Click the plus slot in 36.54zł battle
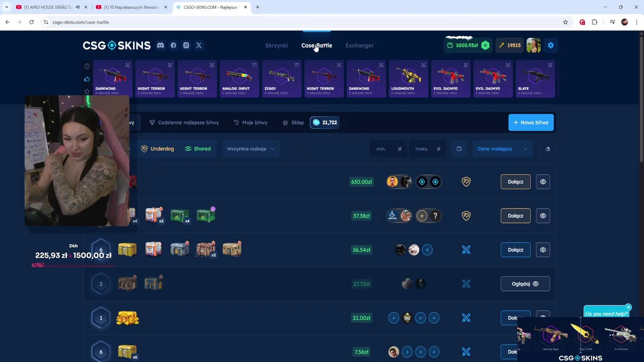Screen dimensions: 644x362 (427, 250)
